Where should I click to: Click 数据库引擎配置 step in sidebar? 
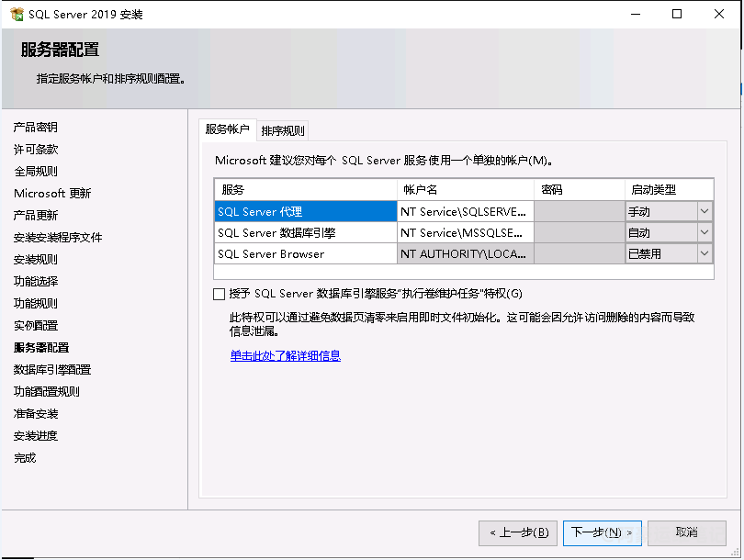coord(52,369)
